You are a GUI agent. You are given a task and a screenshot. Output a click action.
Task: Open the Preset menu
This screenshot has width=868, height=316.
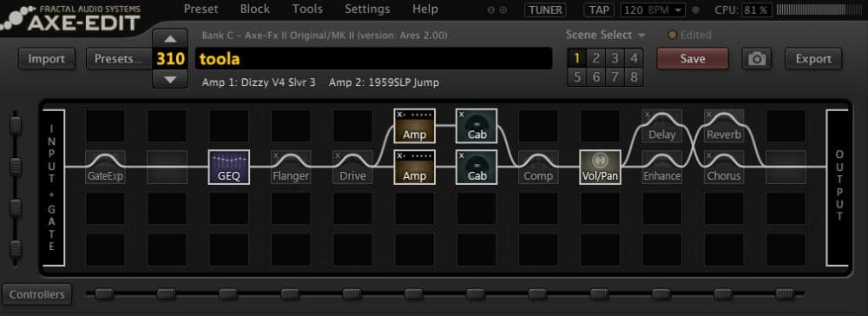201,9
